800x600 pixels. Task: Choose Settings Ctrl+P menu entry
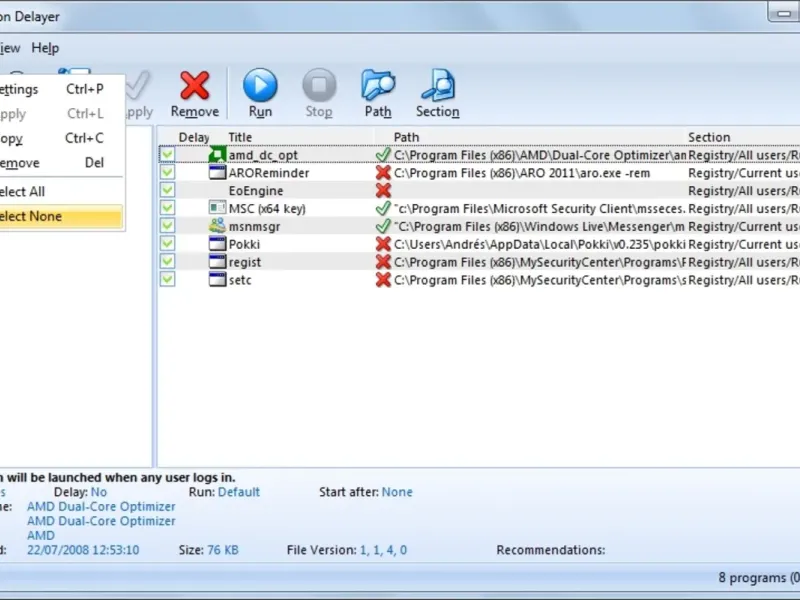tap(61, 89)
